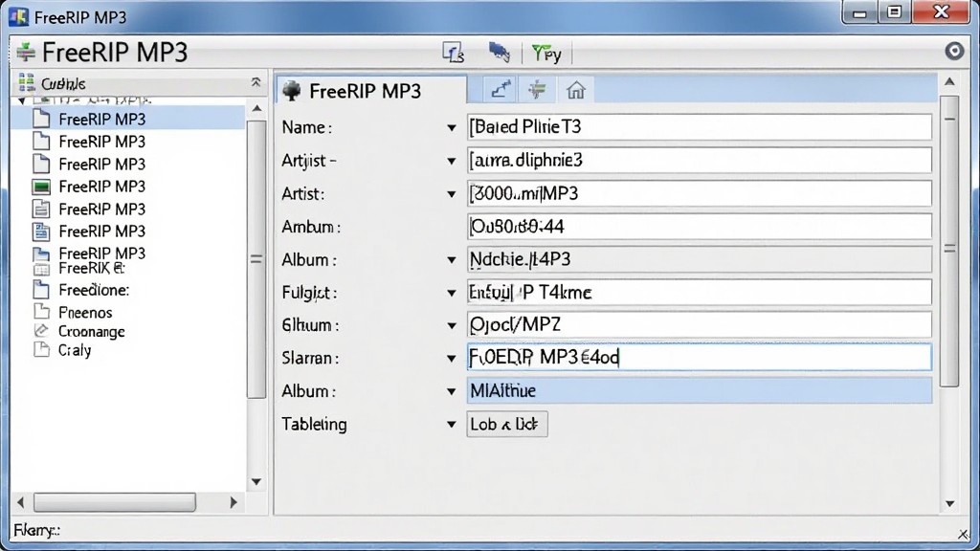Click the sidebar scroll down arrow

point(256,482)
